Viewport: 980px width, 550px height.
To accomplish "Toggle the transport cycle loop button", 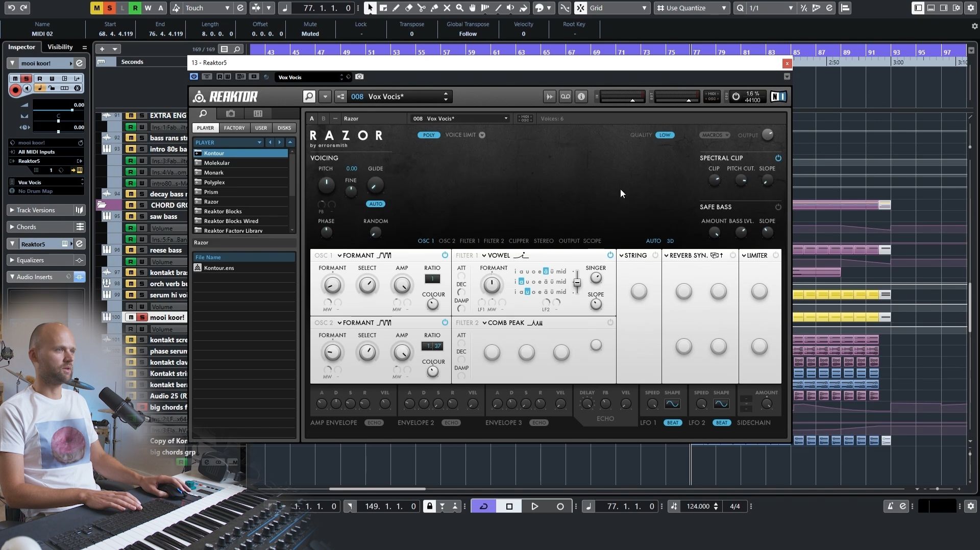I will click(483, 506).
